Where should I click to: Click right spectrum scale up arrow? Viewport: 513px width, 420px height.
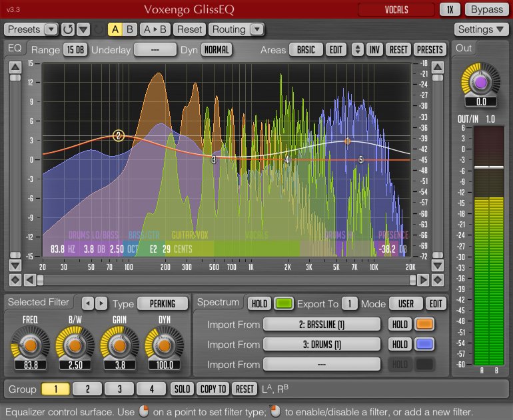point(438,67)
